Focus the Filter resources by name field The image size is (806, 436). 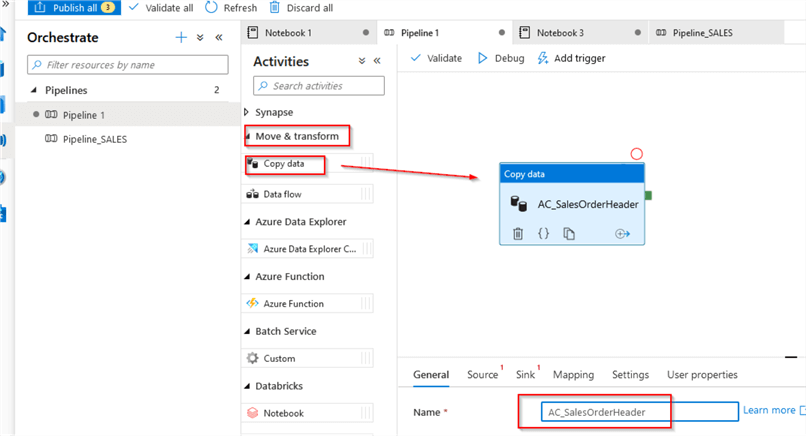pos(127,65)
